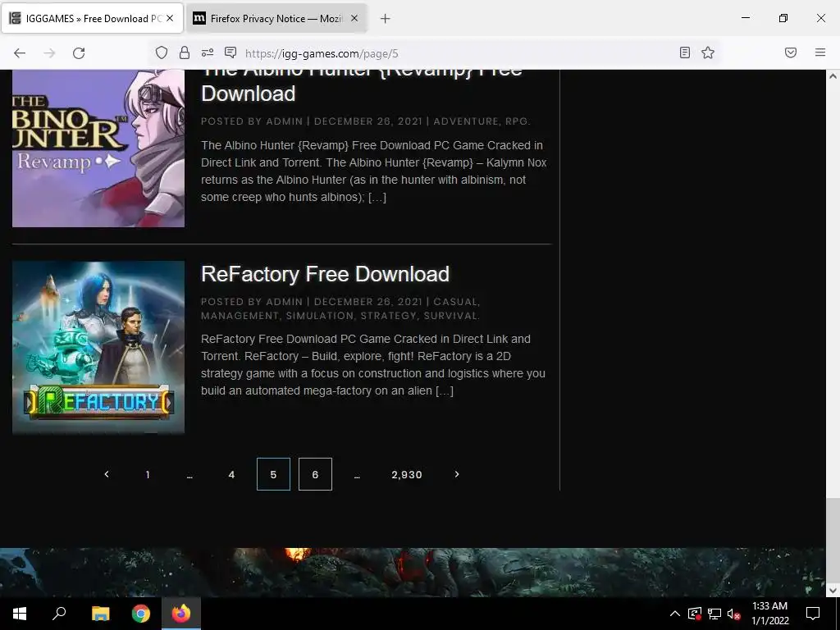
Task: Click the RPG category link
Action: tap(517, 121)
